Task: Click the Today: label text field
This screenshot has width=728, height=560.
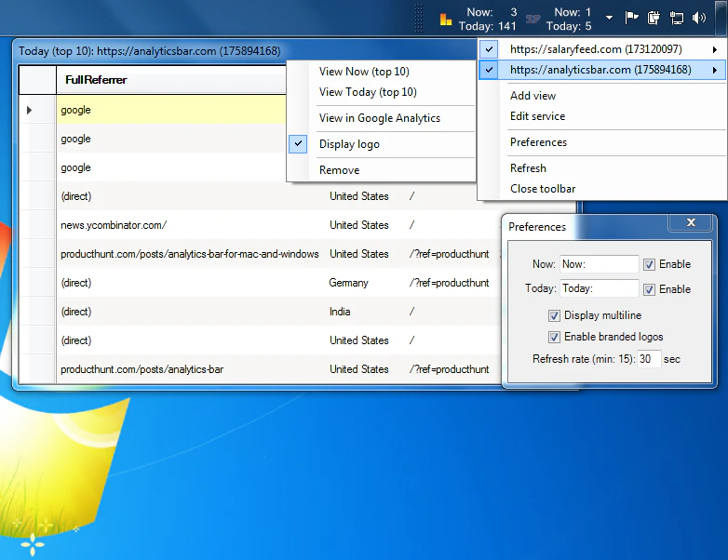Action: [599, 288]
